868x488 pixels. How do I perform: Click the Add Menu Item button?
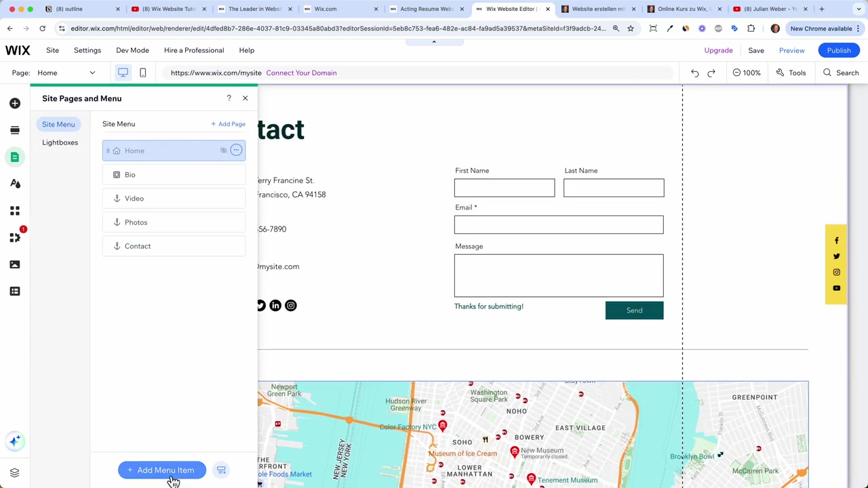point(162,470)
